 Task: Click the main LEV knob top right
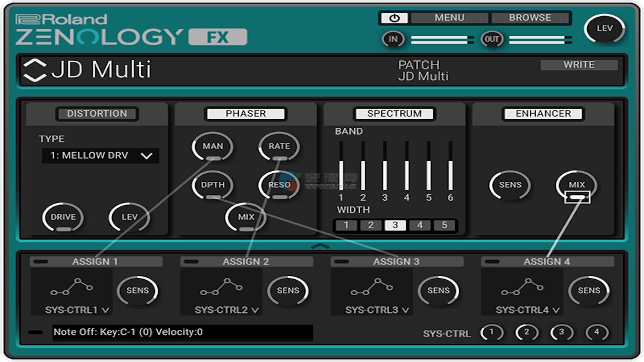coord(604,29)
